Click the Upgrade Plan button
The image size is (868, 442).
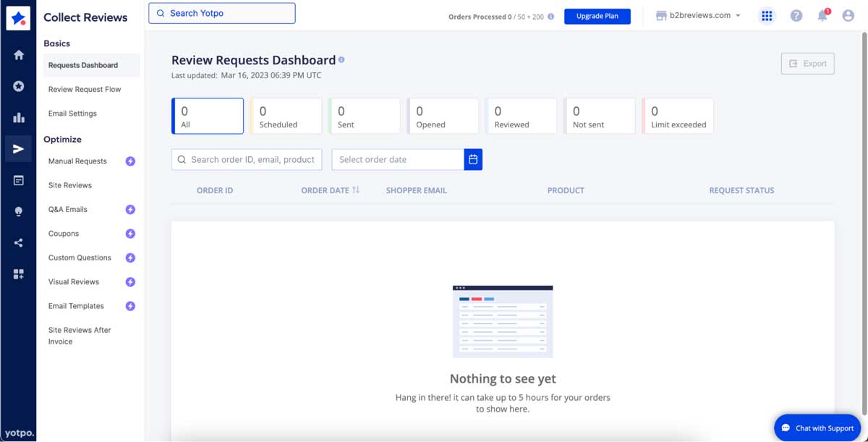pos(597,15)
